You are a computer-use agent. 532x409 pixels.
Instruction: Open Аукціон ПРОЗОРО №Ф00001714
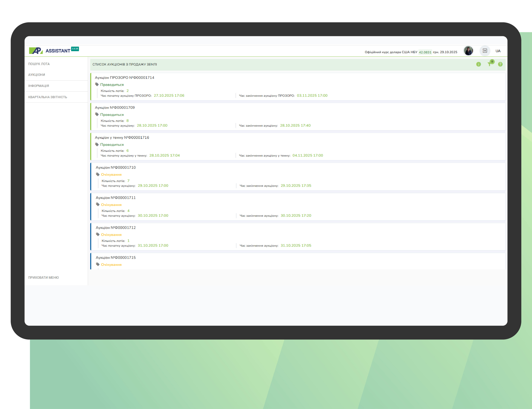(x=124, y=78)
